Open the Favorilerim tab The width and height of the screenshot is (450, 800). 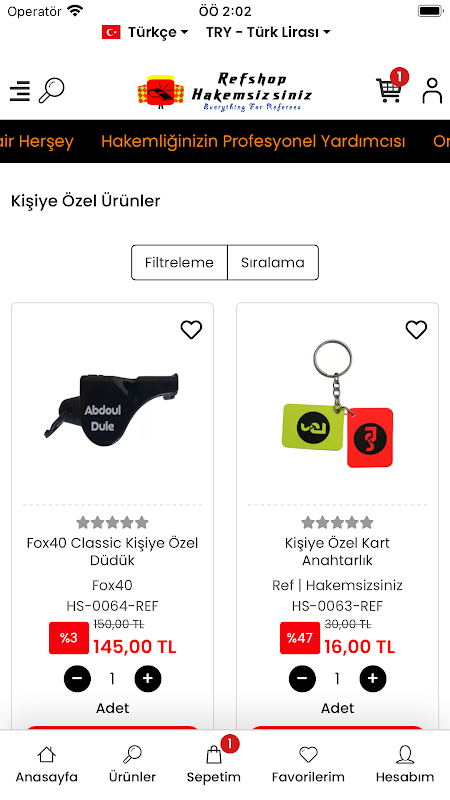point(308,764)
